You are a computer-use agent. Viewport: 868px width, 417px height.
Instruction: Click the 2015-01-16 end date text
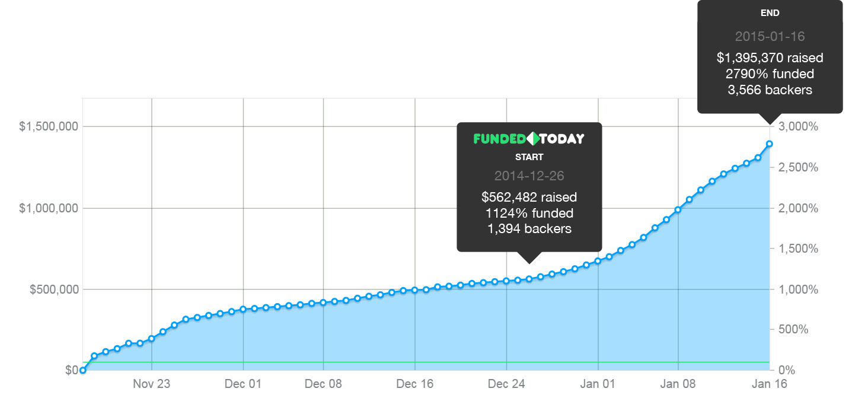pos(770,36)
